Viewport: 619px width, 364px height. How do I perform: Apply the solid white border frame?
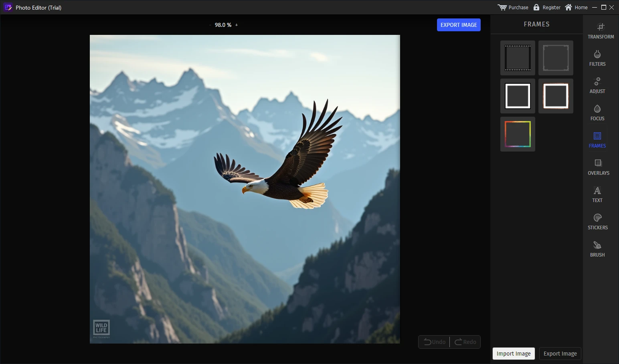click(518, 96)
